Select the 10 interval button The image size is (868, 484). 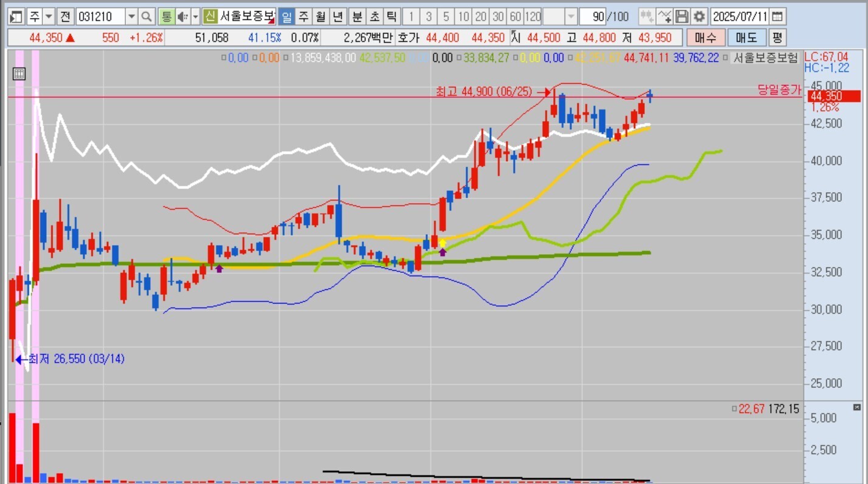click(464, 16)
